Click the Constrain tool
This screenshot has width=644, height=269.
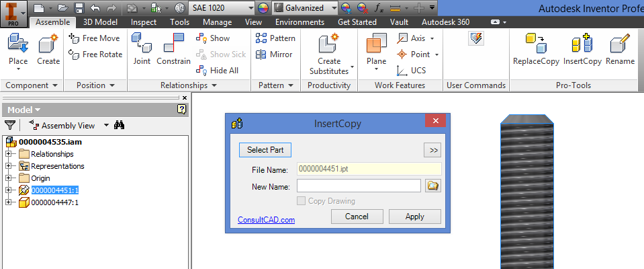[x=173, y=49]
